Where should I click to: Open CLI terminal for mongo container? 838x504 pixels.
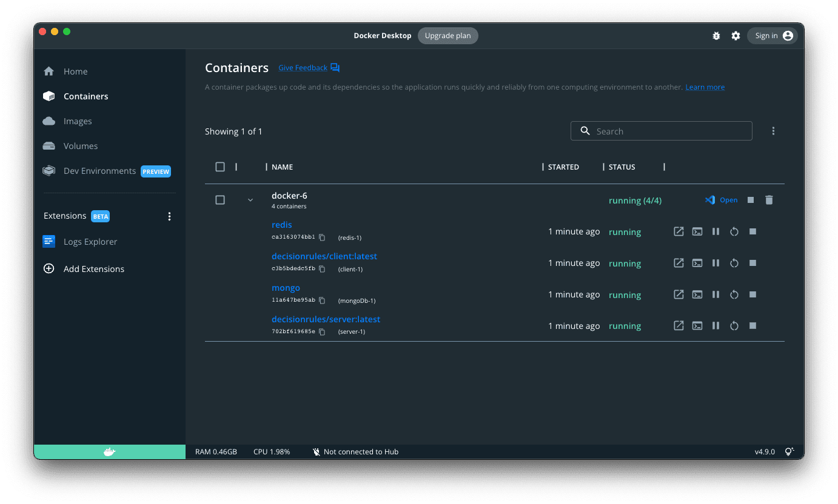point(697,294)
